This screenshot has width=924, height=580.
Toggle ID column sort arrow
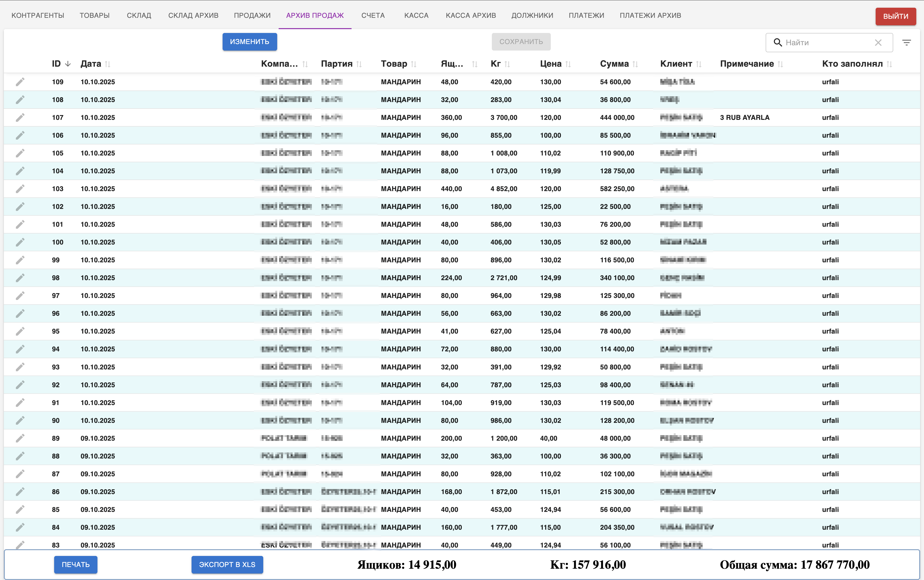[x=68, y=64]
